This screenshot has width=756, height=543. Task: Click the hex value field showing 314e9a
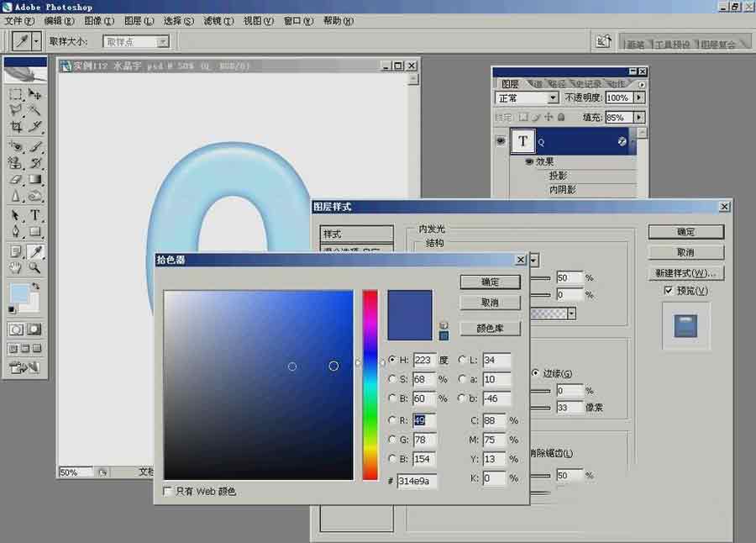[x=417, y=482]
